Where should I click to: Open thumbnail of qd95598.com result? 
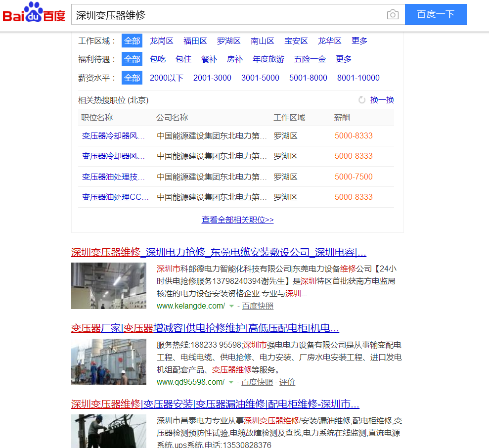click(108, 361)
